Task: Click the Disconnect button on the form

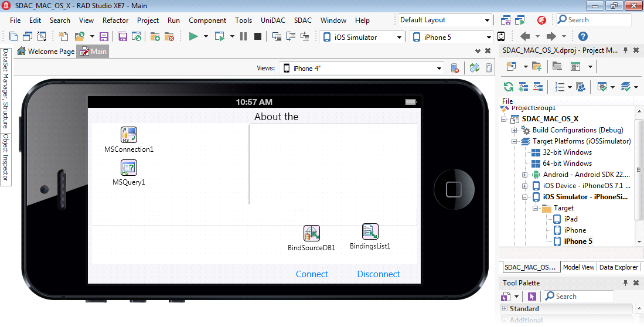Action: pyautogui.click(x=379, y=274)
